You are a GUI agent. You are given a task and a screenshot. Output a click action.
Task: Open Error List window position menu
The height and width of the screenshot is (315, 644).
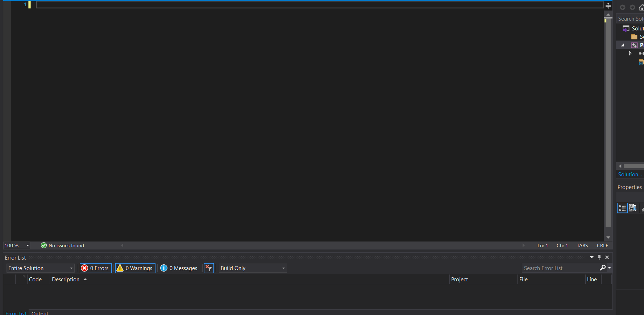pyautogui.click(x=592, y=257)
